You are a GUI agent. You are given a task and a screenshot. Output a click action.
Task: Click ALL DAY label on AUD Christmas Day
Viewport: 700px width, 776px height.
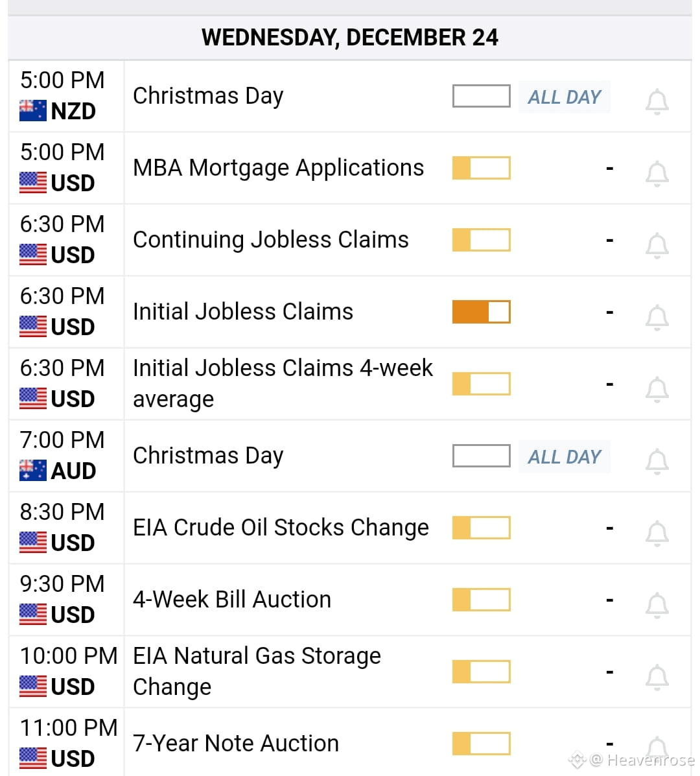565,456
